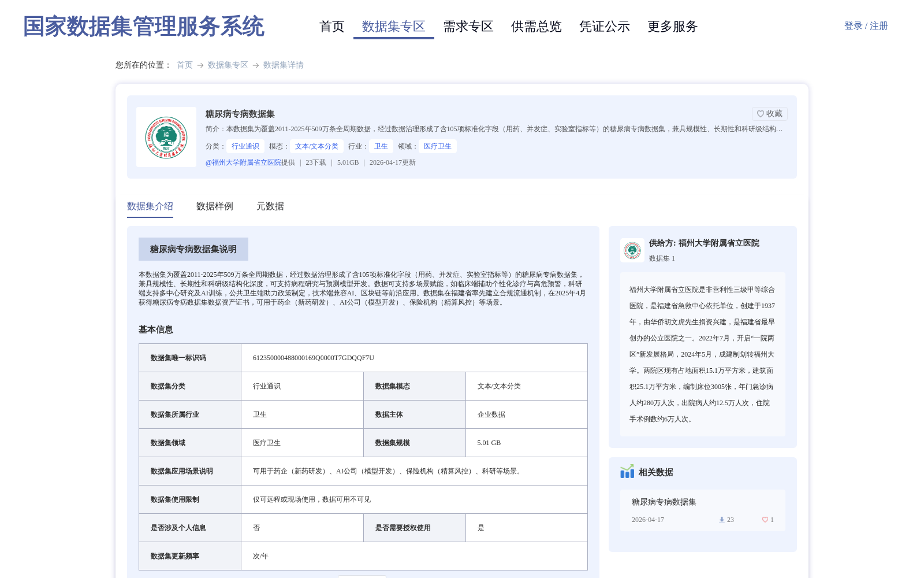Click the identifier value 612350000488000169Q0000T7GDQQF7U

click(314, 358)
